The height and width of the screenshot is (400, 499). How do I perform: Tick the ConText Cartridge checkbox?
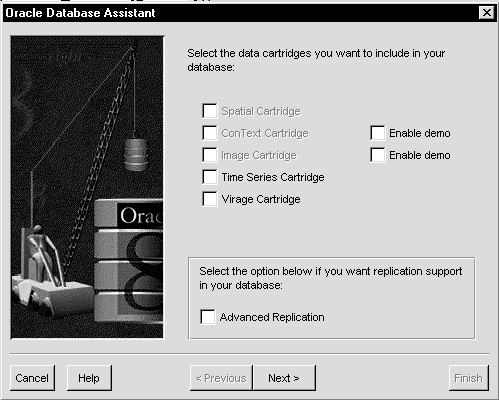click(210, 133)
